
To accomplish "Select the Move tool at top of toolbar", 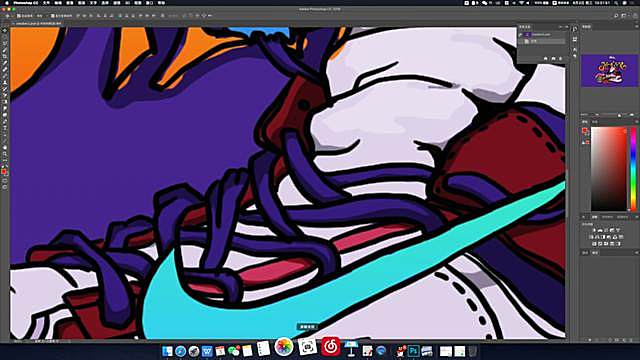I will point(4,30).
